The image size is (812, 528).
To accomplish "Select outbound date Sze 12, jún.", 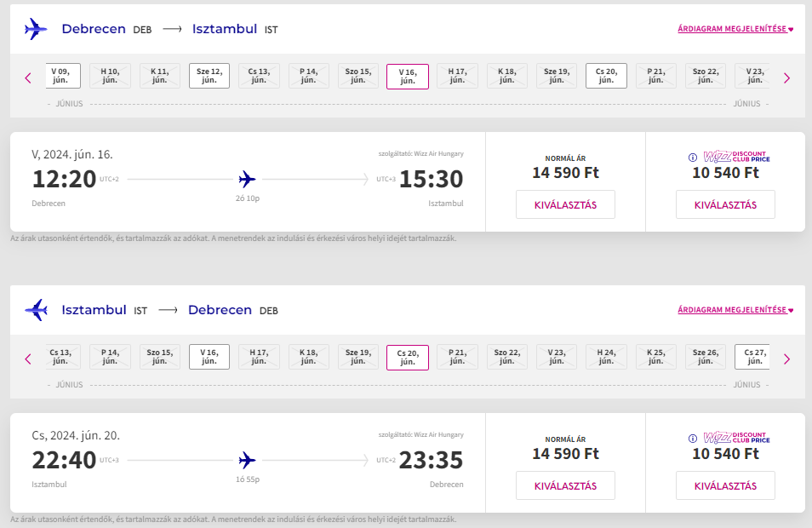I will [209, 76].
